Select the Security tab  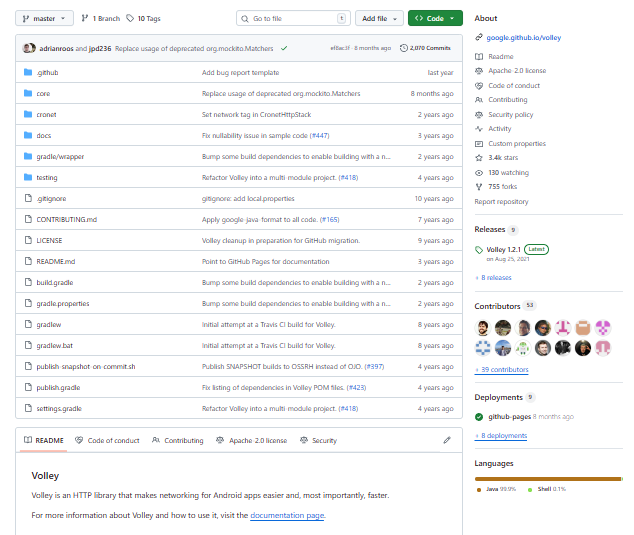click(x=318, y=440)
